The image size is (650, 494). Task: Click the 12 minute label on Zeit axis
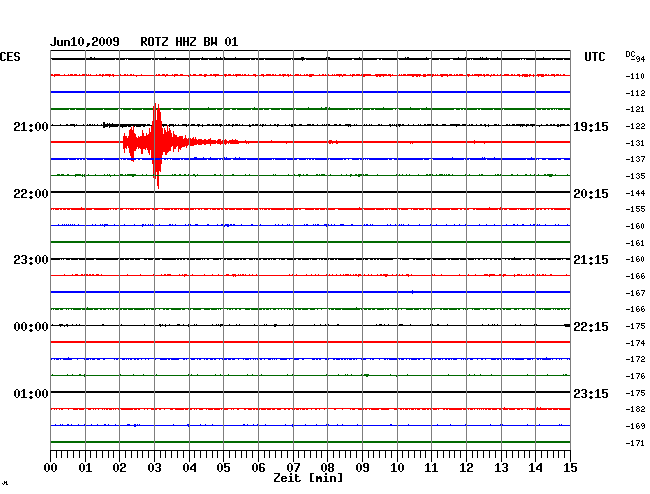tap(466, 468)
